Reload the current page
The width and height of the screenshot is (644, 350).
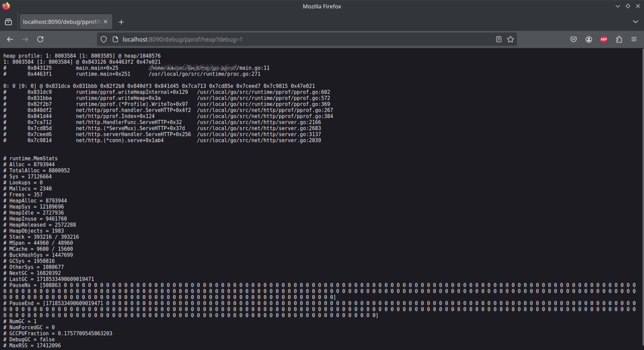(40, 39)
